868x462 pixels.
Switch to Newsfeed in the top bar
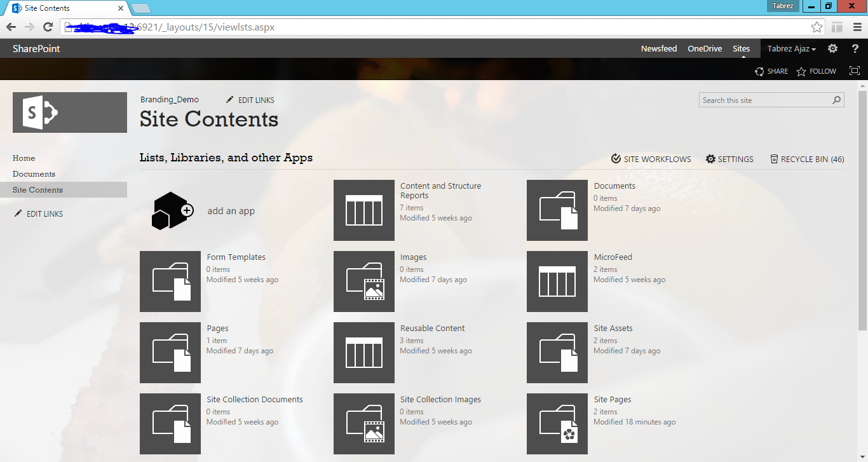point(659,48)
